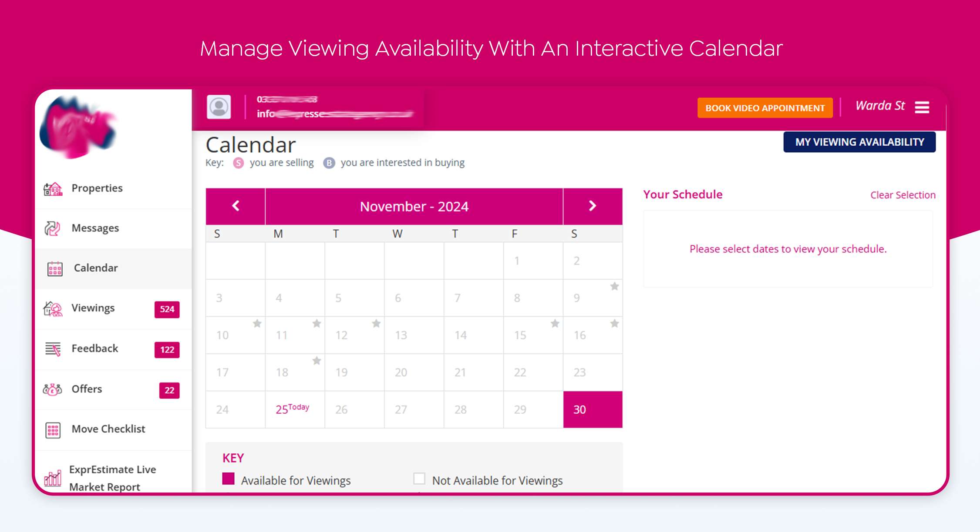Open the Move Checklist icon
Viewport: 980px width, 532px height.
[53, 430]
